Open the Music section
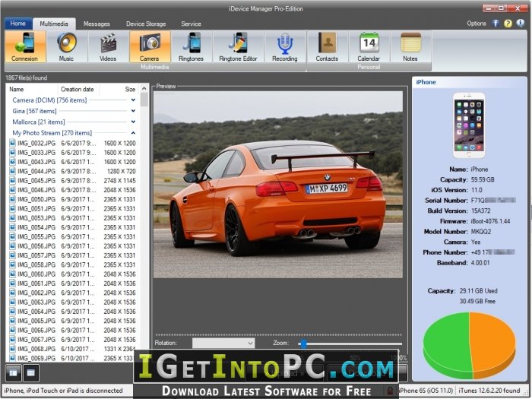Screen dimensions: 532x399 pos(67,47)
